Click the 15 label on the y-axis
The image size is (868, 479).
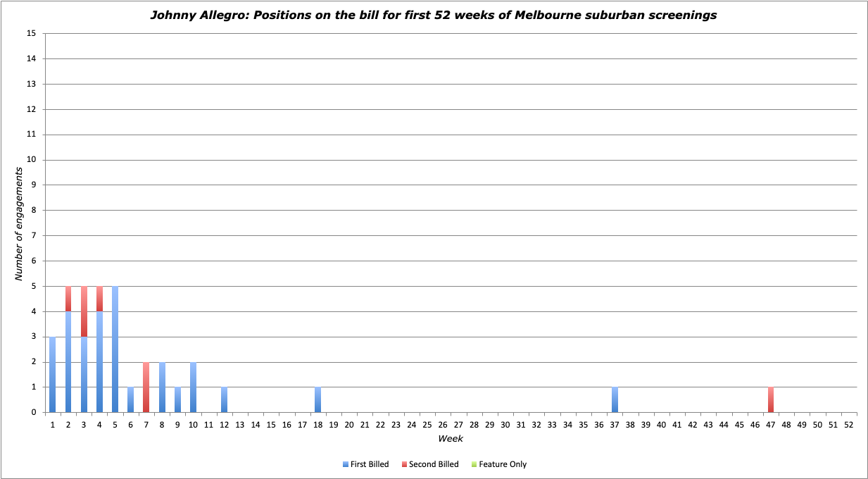point(31,34)
